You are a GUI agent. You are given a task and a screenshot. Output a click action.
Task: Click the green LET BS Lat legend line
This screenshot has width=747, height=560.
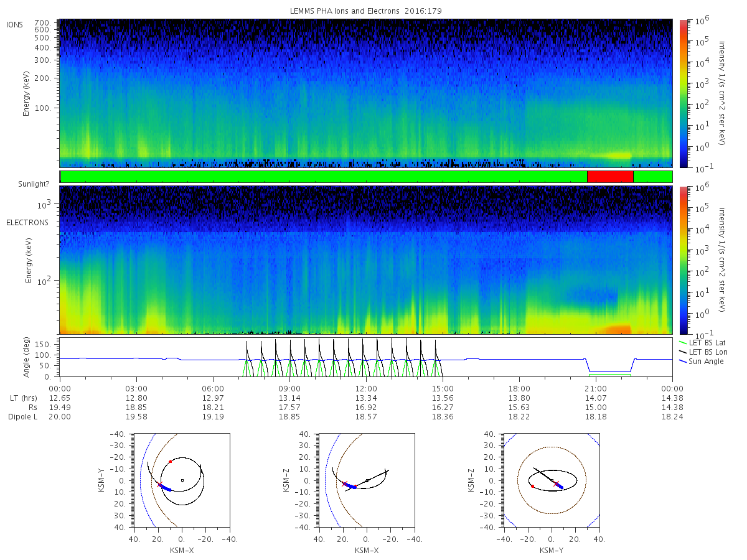(x=684, y=343)
